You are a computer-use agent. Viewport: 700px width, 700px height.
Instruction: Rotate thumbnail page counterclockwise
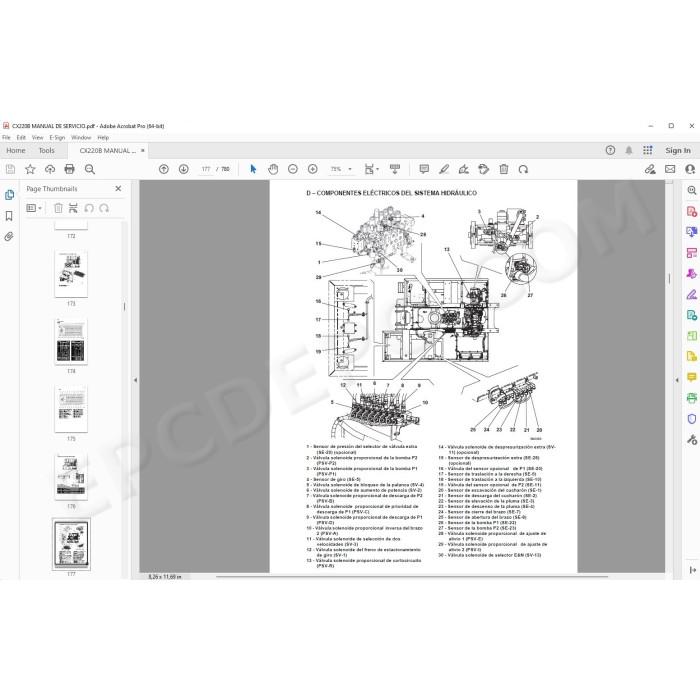(89, 208)
